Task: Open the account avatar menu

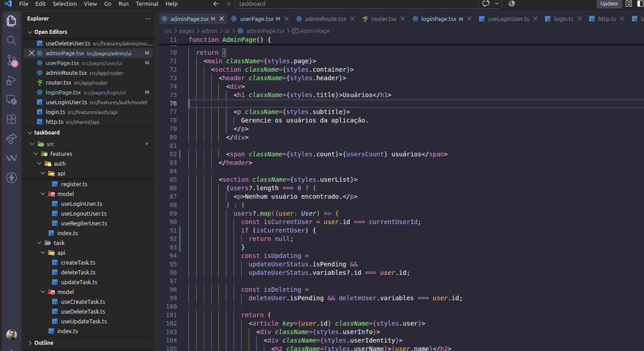Action: tap(12, 335)
